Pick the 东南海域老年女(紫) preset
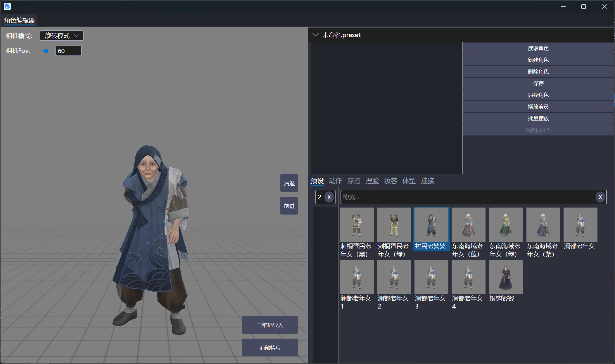615x364 pixels. 543,225
